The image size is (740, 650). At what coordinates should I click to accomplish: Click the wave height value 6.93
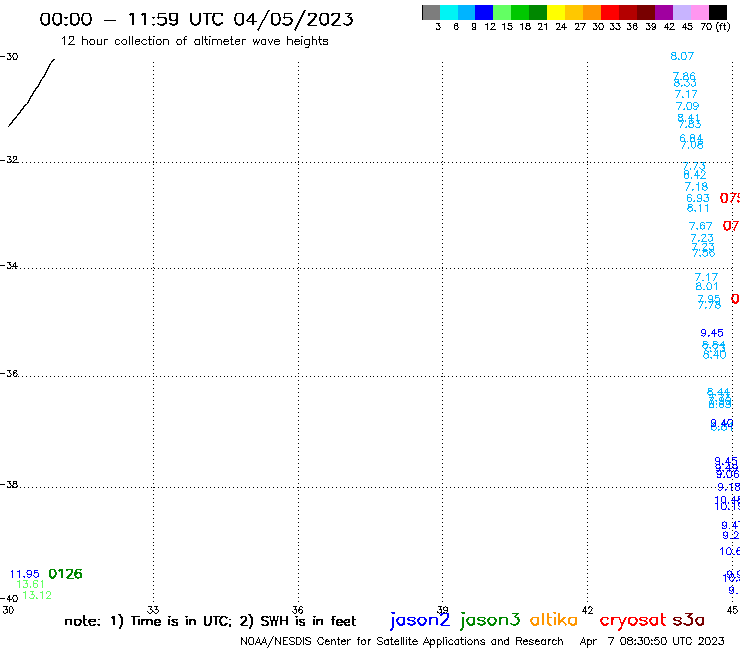click(x=698, y=198)
